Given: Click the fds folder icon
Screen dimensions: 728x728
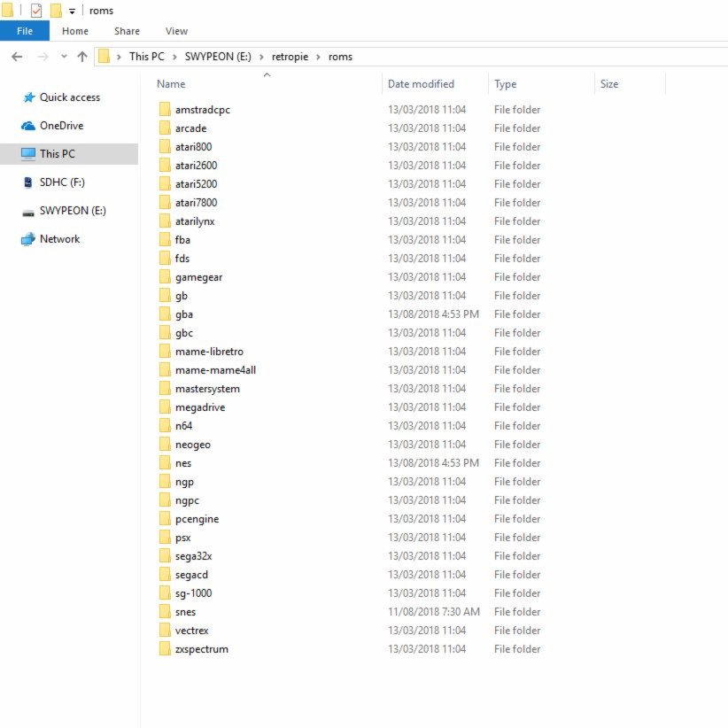Looking at the screenshot, I should 165,258.
